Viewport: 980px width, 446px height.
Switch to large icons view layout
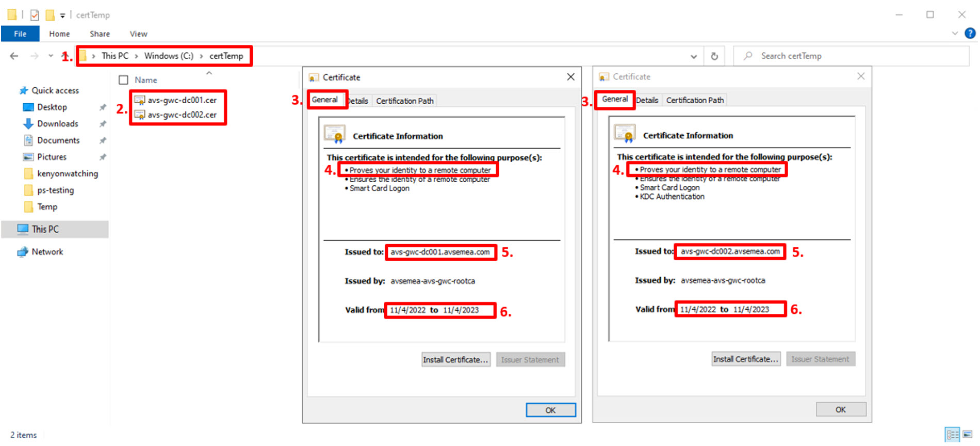pyautogui.click(x=968, y=435)
